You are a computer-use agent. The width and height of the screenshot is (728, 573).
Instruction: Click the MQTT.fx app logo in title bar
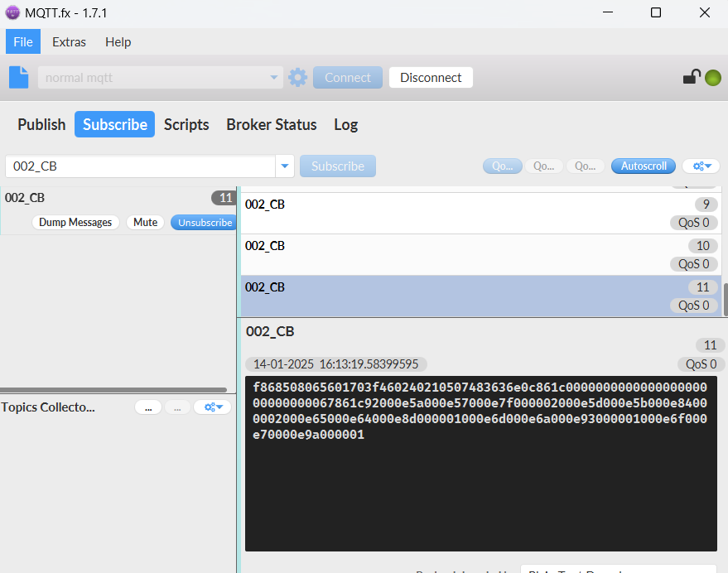(x=12, y=12)
